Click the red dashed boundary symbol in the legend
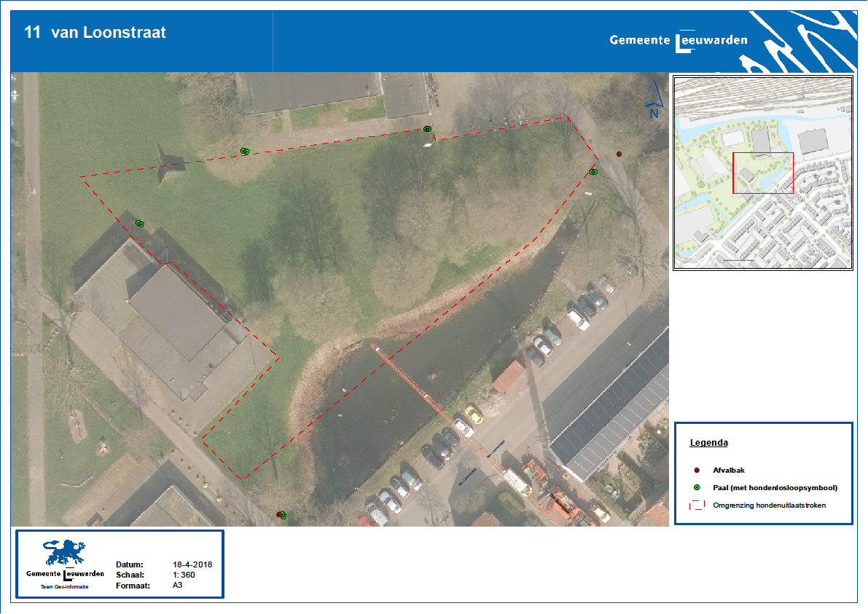Screen dimensions: 868x614 click(x=696, y=505)
